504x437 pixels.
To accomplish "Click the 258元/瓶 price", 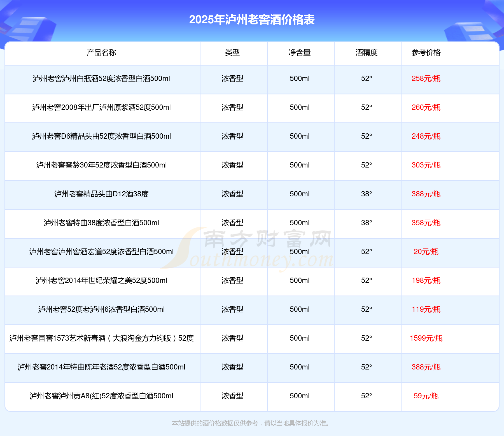I will click(x=426, y=79).
